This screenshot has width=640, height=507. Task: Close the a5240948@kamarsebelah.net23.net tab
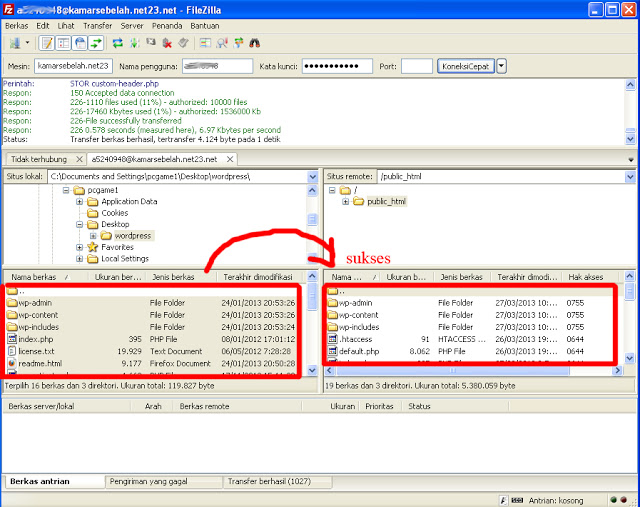(x=230, y=159)
